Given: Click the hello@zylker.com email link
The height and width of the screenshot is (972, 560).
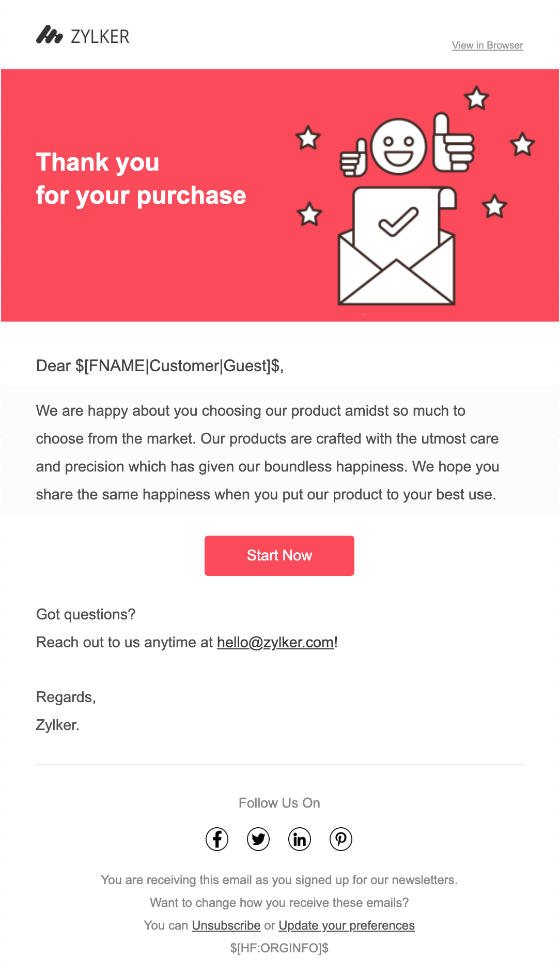Looking at the screenshot, I should (x=275, y=643).
